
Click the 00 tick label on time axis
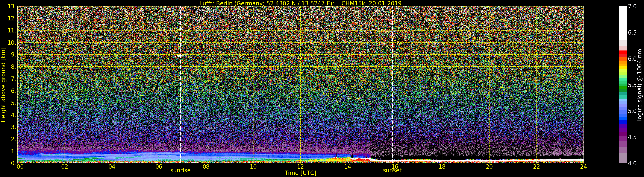click(20, 167)
